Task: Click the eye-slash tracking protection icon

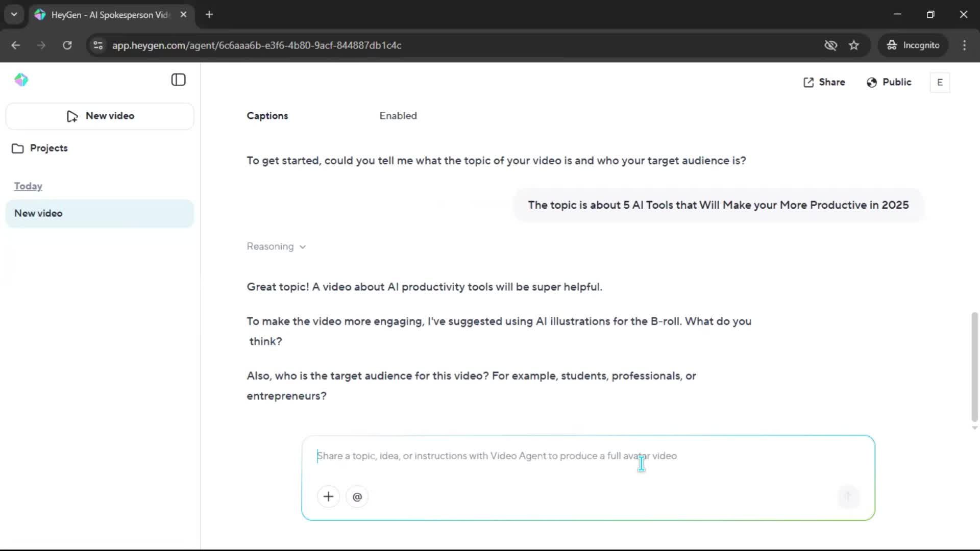Action: click(x=830, y=45)
